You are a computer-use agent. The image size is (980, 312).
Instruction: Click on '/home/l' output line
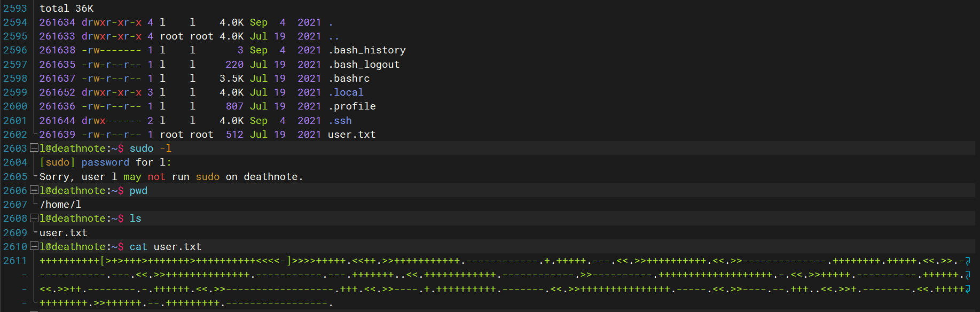(x=60, y=205)
